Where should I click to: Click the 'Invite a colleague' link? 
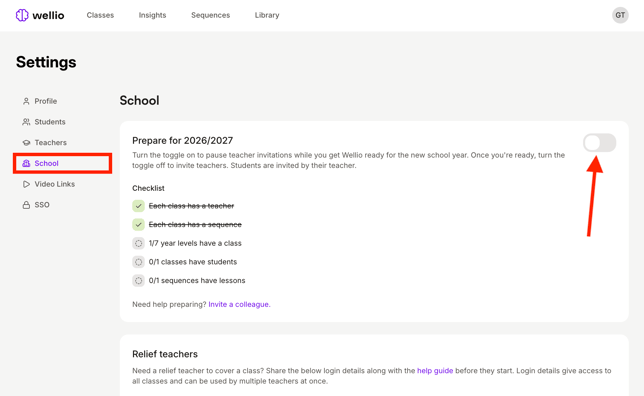239,304
